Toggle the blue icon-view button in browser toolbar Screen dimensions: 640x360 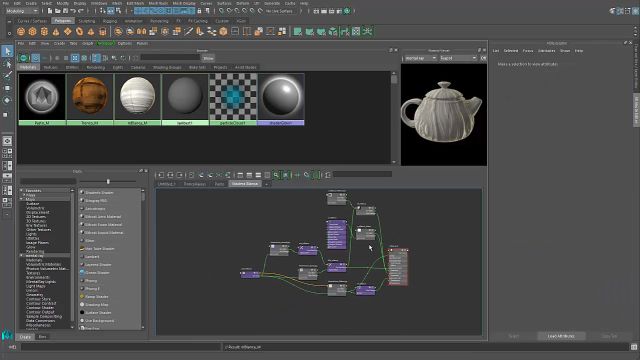point(75,58)
